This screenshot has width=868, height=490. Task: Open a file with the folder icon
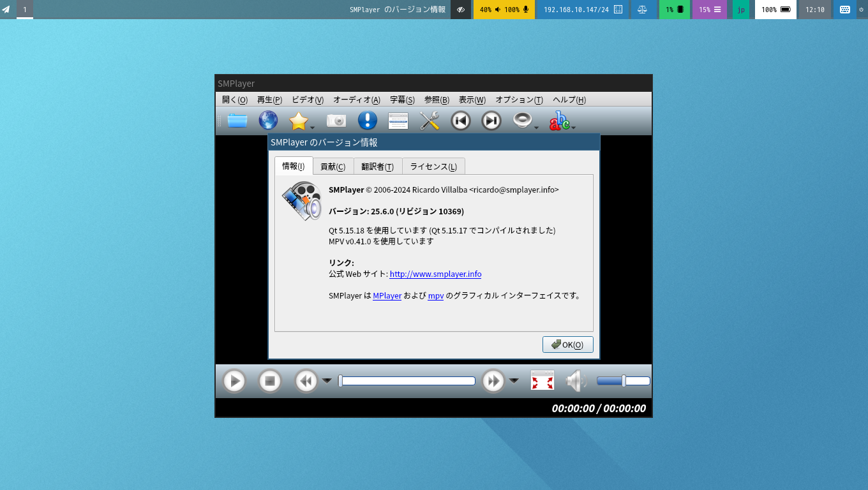click(237, 121)
